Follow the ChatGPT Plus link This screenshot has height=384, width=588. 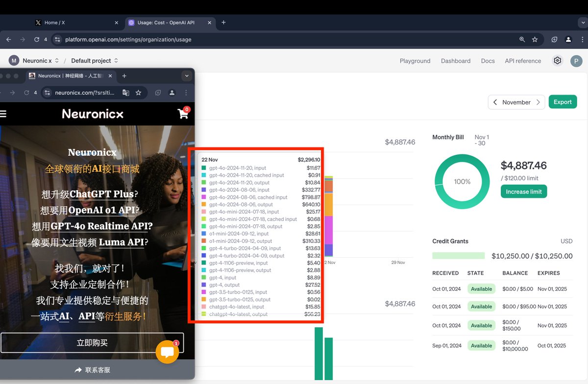pyautogui.click(x=101, y=194)
